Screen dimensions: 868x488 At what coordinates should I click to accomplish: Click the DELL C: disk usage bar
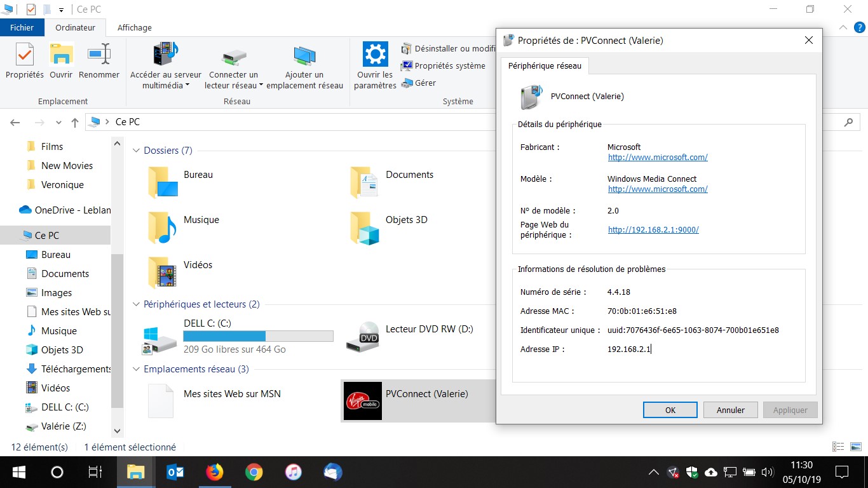click(x=257, y=335)
